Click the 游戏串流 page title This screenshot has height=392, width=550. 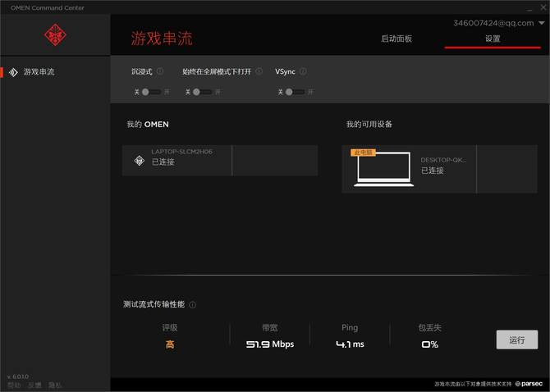162,39
